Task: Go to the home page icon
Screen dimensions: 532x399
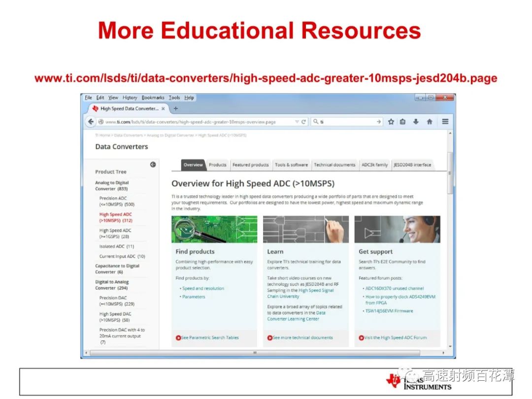Action: tap(430, 122)
